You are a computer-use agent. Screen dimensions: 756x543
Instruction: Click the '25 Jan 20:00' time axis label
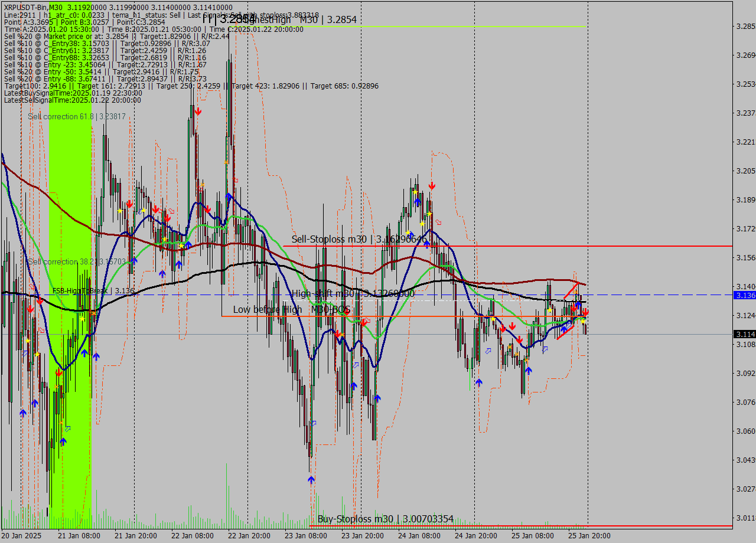tap(589, 535)
